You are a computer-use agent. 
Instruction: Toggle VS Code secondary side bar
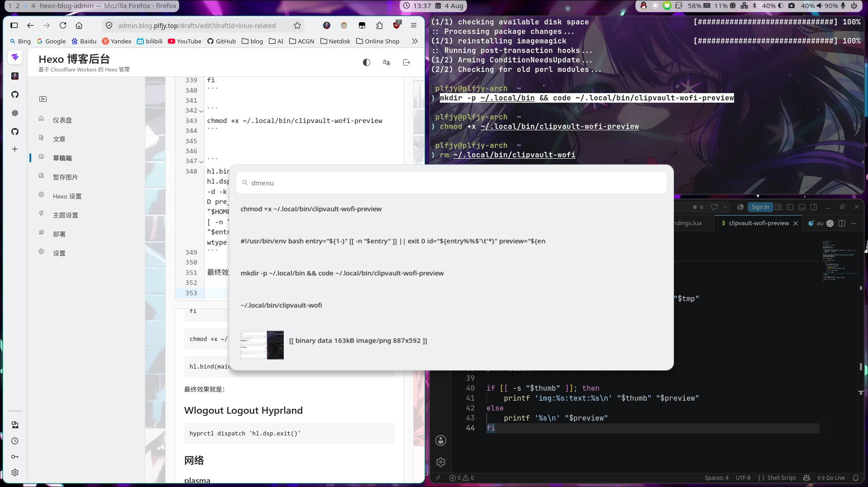click(814, 207)
